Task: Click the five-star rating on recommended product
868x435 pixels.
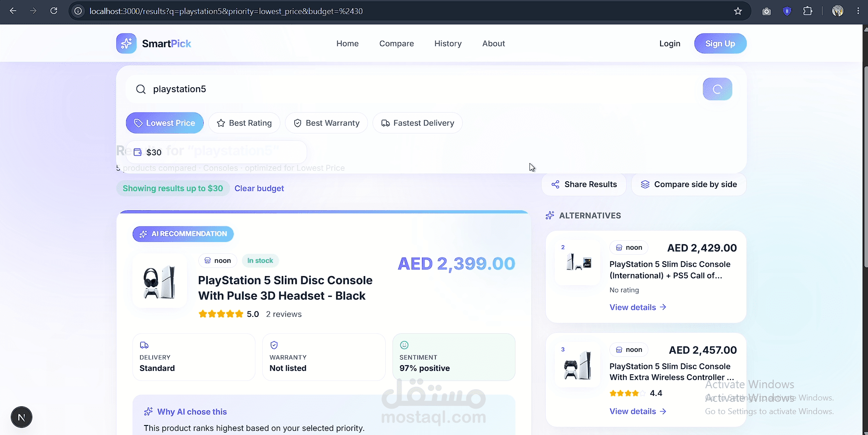Action: (221, 314)
